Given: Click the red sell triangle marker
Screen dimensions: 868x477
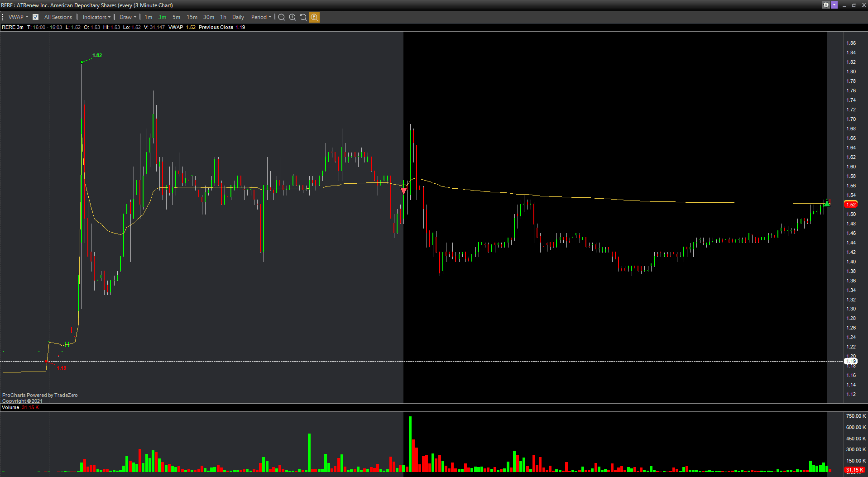Looking at the screenshot, I should [404, 191].
